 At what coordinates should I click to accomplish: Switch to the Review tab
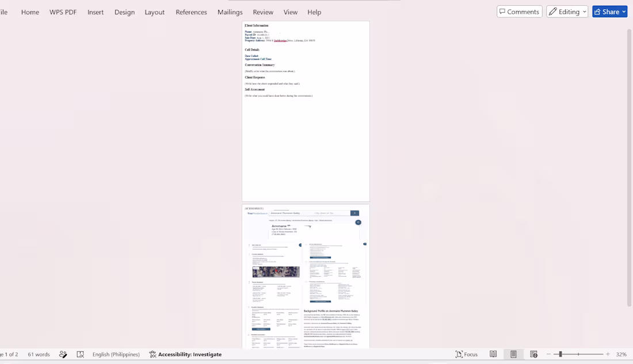[x=263, y=12]
